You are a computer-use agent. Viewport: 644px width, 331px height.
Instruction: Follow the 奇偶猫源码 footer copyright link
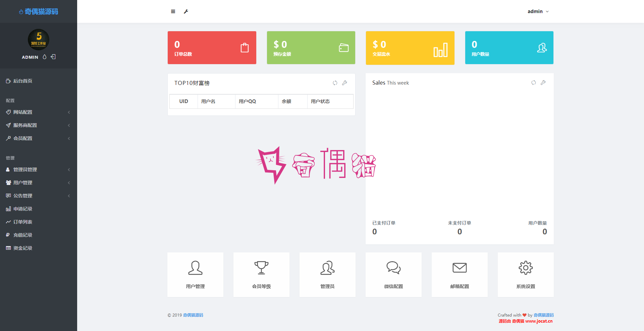(x=193, y=315)
